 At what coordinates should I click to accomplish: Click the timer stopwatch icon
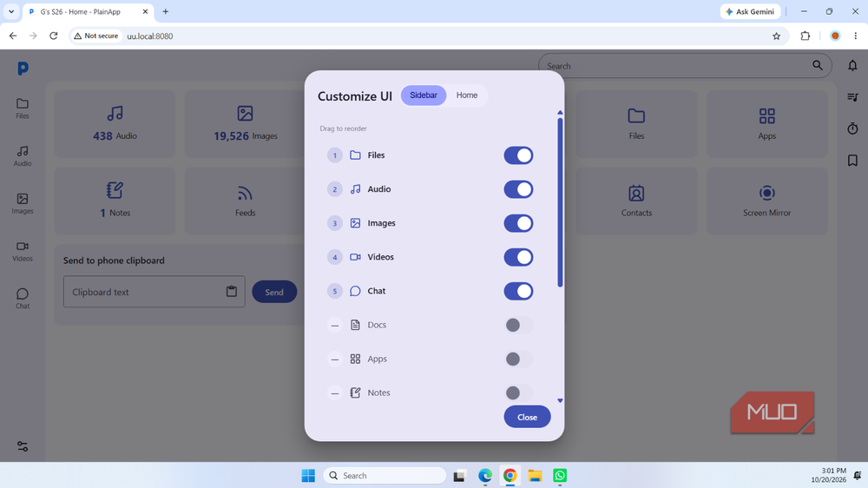coord(852,129)
